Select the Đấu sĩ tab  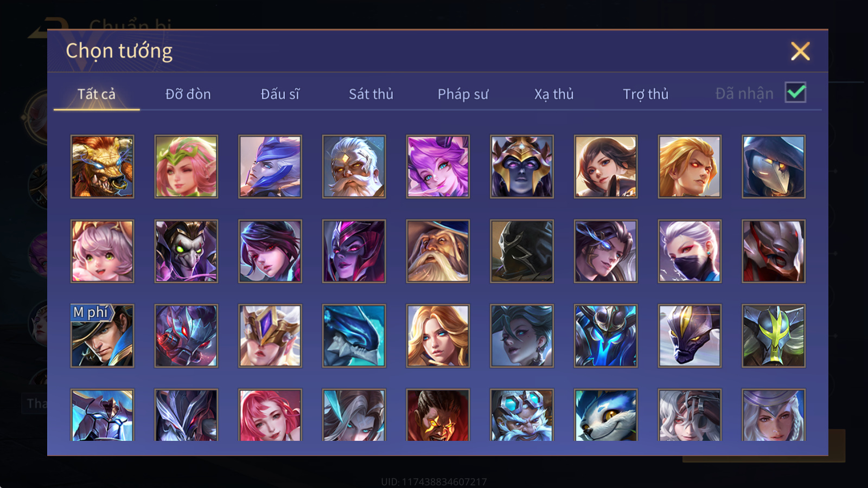click(280, 94)
